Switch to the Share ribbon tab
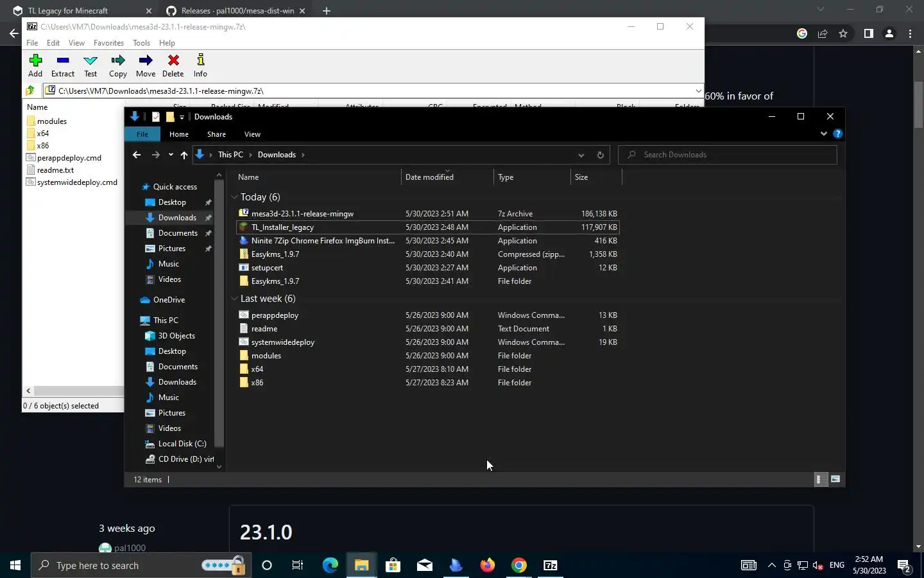This screenshot has width=924, height=578. (x=216, y=134)
